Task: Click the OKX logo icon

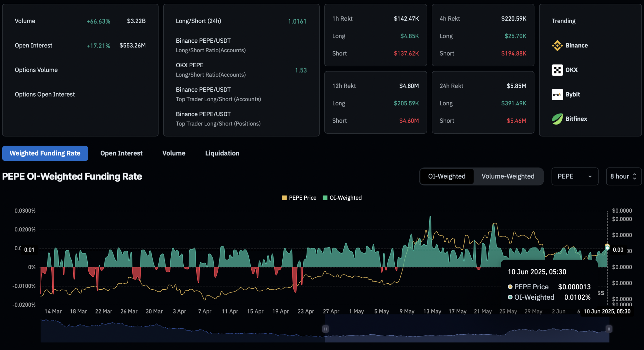Action: pyautogui.click(x=557, y=70)
